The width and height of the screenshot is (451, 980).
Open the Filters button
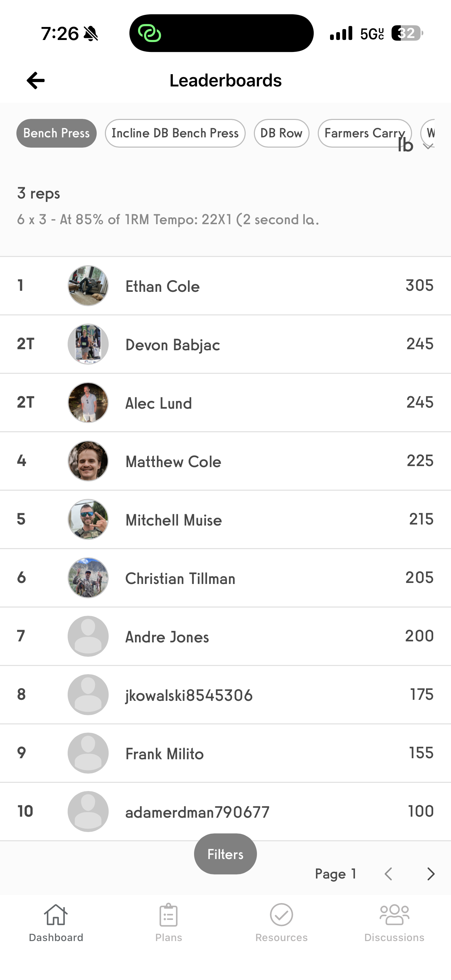click(x=225, y=854)
